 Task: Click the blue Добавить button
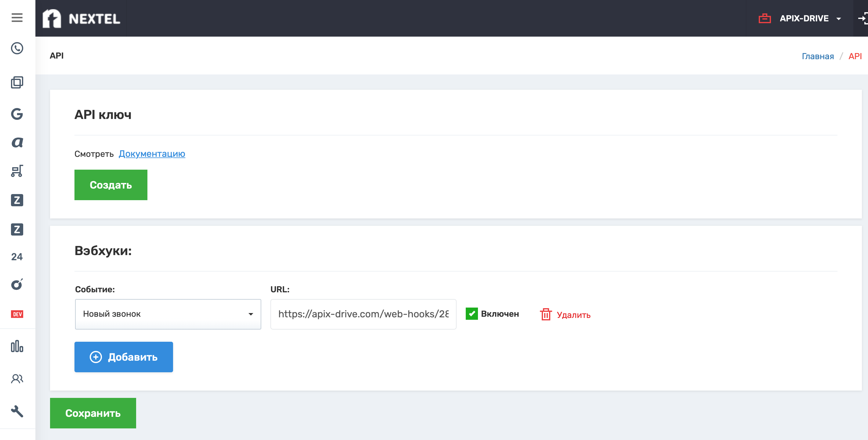coord(124,357)
